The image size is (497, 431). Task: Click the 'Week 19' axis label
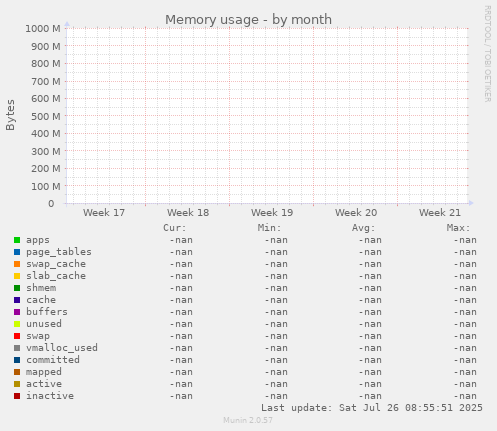click(x=272, y=213)
